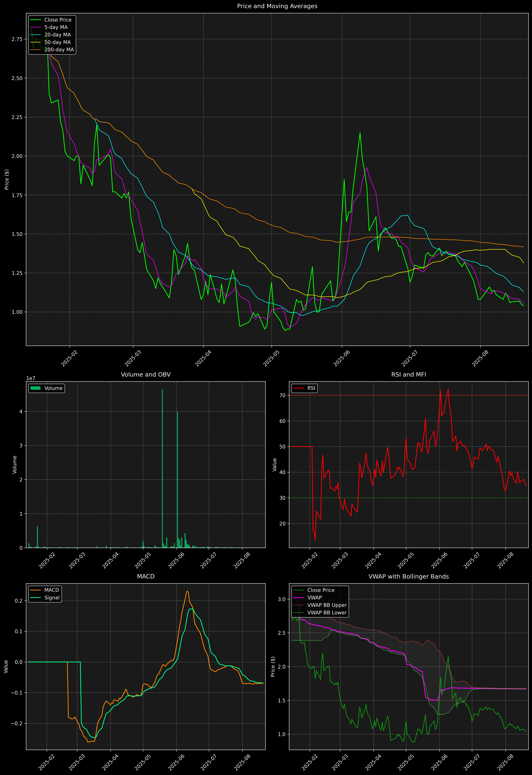Click the Price and Moving Averages title
This screenshot has width=532, height=775.
(277, 6)
